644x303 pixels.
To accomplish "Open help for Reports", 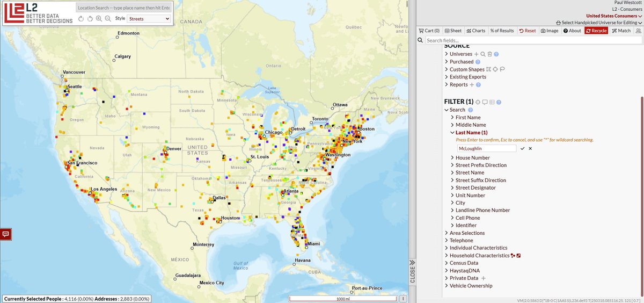I will click(x=478, y=84).
